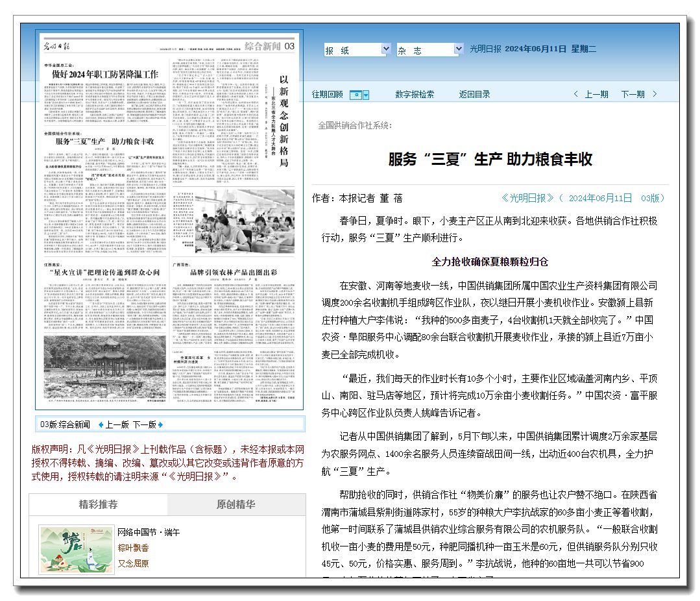Click the sewing workers photo on page image
Image resolution: width=700 pixels, height=601 pixels.
pyautogui.click(x=245, y=221)
